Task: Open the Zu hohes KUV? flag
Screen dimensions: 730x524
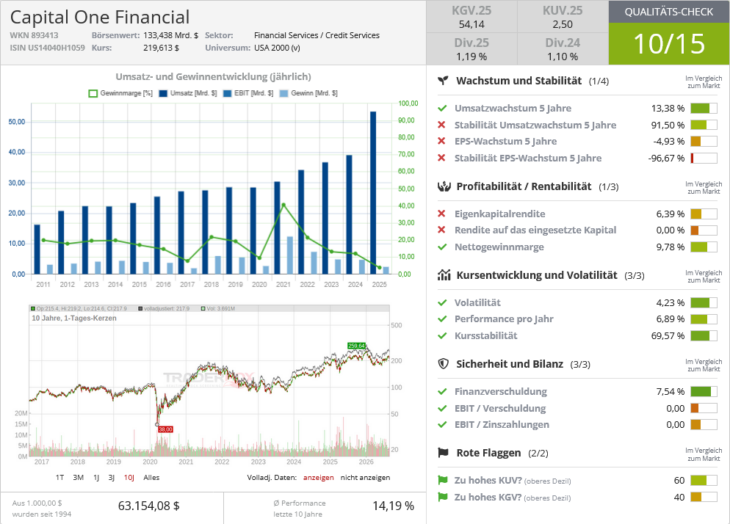Action: [513, 480]
